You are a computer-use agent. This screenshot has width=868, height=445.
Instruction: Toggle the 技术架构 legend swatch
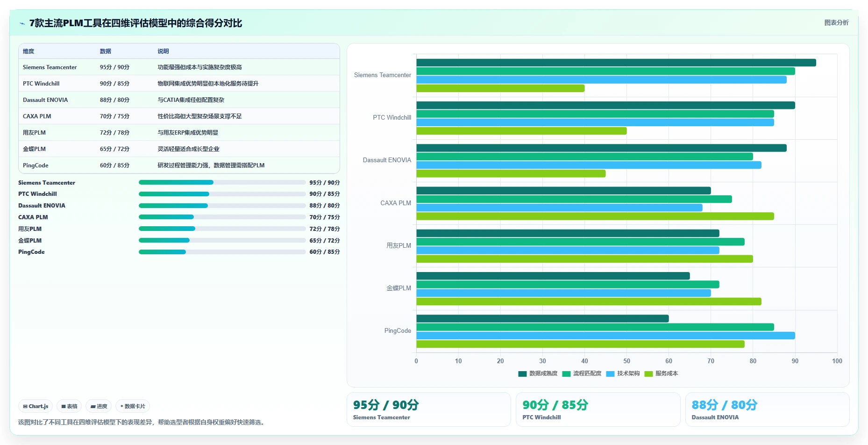point(610,373)
